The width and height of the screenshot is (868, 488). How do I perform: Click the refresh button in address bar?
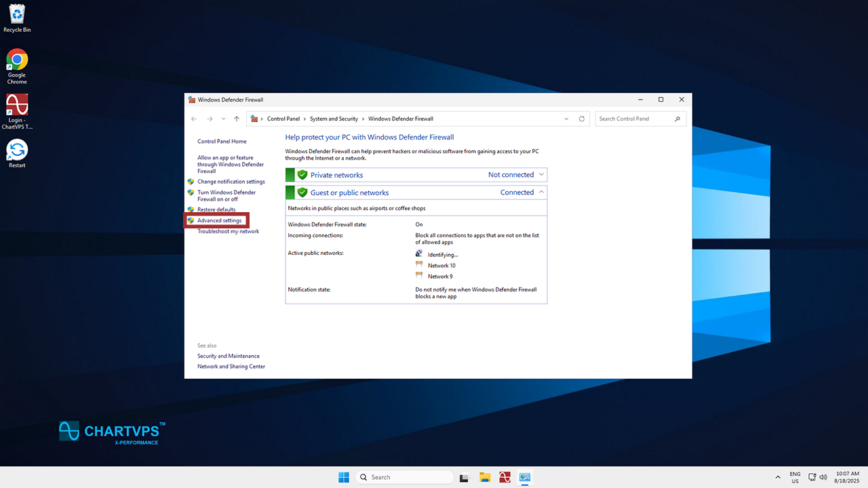click(581, 119)
